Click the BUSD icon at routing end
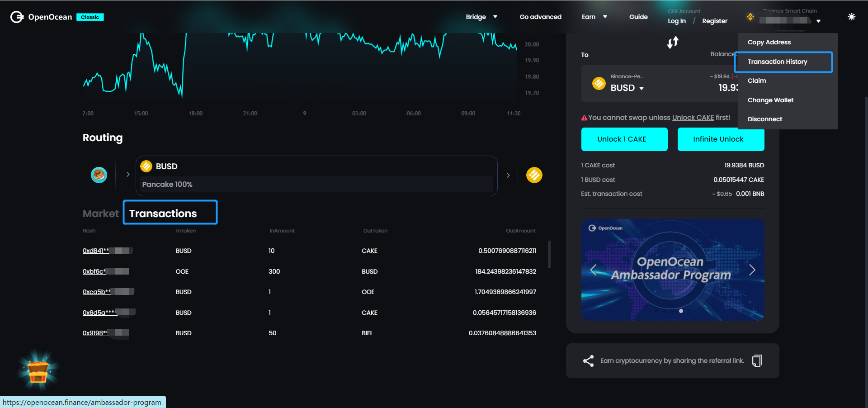Viewport: 868px width, 408px height. [534, 175]
